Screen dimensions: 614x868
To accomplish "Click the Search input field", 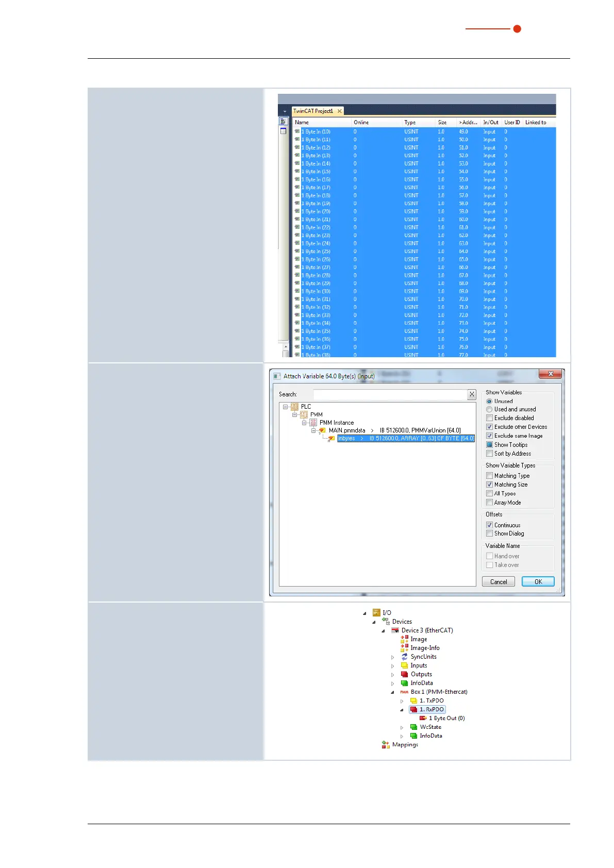I will click(390, 394).
